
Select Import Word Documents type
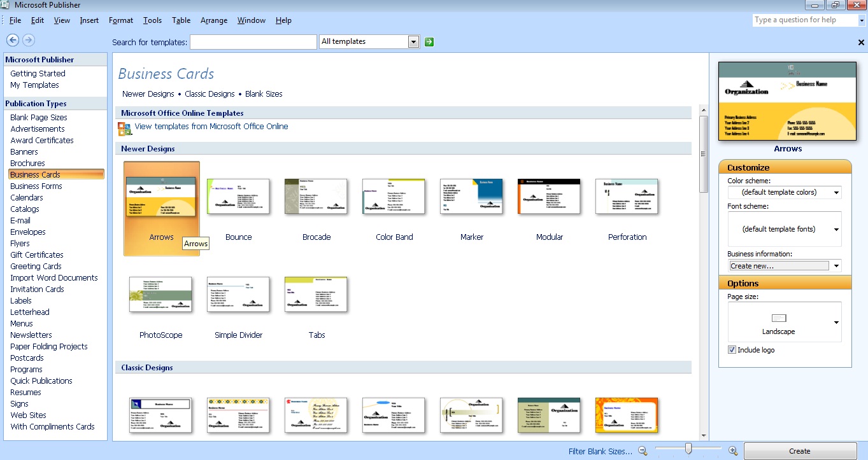[54, 278]
